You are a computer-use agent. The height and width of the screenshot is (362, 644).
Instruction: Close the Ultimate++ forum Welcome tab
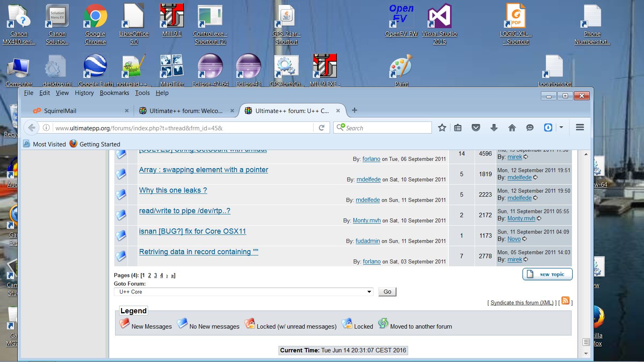(232, 111)
